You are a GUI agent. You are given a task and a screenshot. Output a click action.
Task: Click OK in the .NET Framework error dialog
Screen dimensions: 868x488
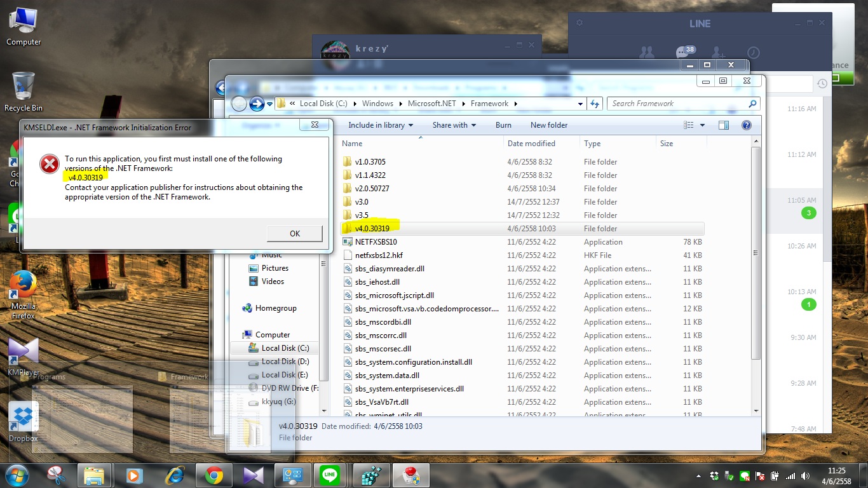(295, 233)
